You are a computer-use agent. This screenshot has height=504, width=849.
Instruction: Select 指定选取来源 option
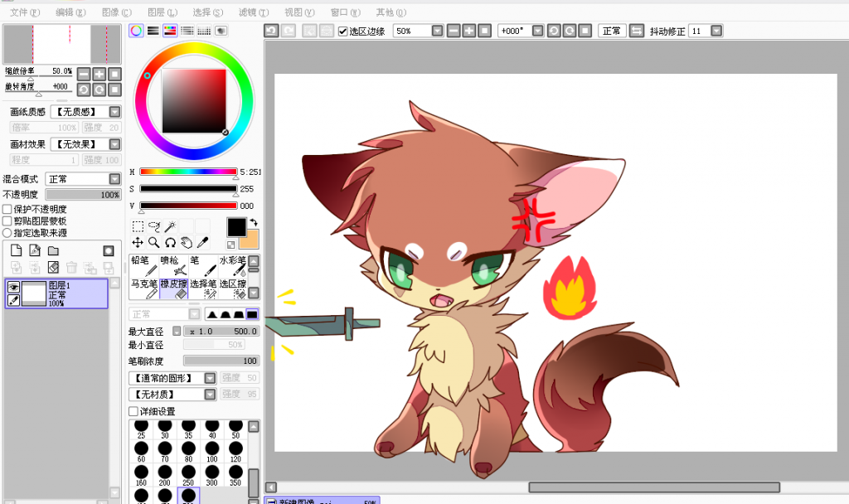pyautogui.click(x=7, y=233)
